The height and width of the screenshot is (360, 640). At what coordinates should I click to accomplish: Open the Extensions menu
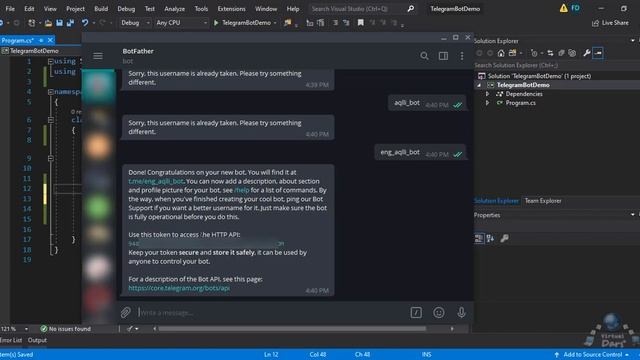[231, 9]
